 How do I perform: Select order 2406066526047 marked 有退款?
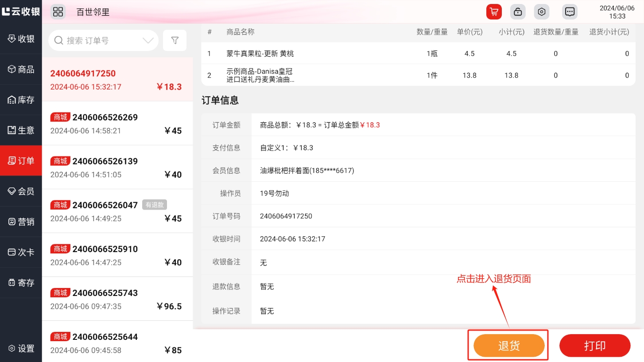117,211
